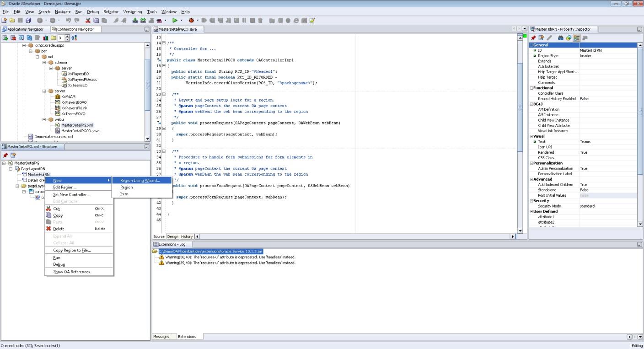Screen dimensions: 644x349
Task: Click the first Applications Navigator toolbar icon
Action: coord(5,38)
